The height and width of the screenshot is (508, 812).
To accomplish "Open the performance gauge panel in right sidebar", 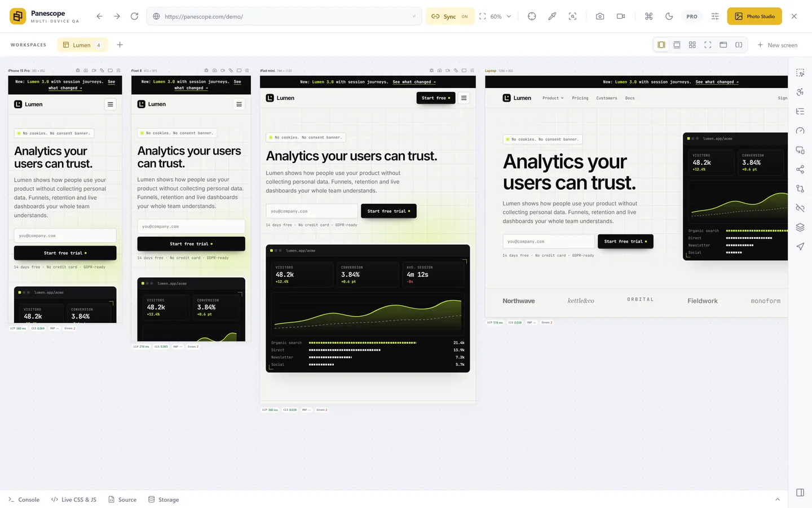I will tap(800, 130).
